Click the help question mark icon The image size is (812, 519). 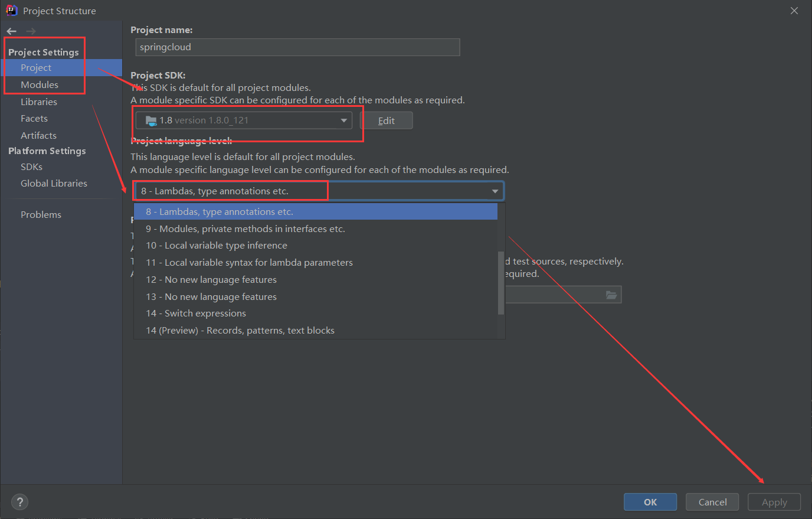[19, 502]
